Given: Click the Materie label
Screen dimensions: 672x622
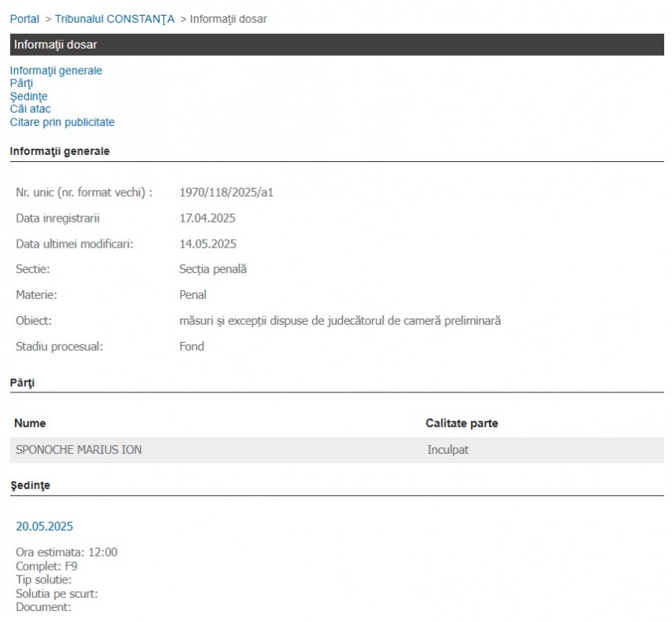Looking at the screenshot, I should (x=36, y=295).
